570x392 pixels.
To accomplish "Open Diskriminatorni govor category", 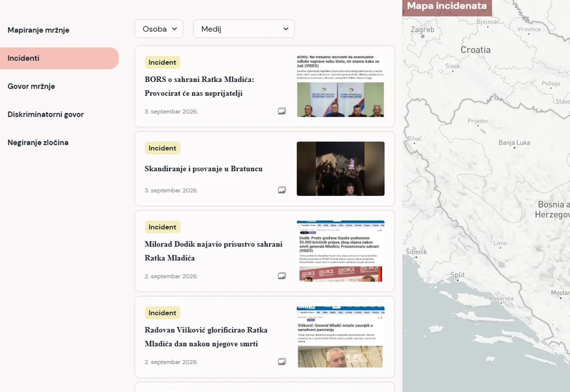I will pos(45,114).
